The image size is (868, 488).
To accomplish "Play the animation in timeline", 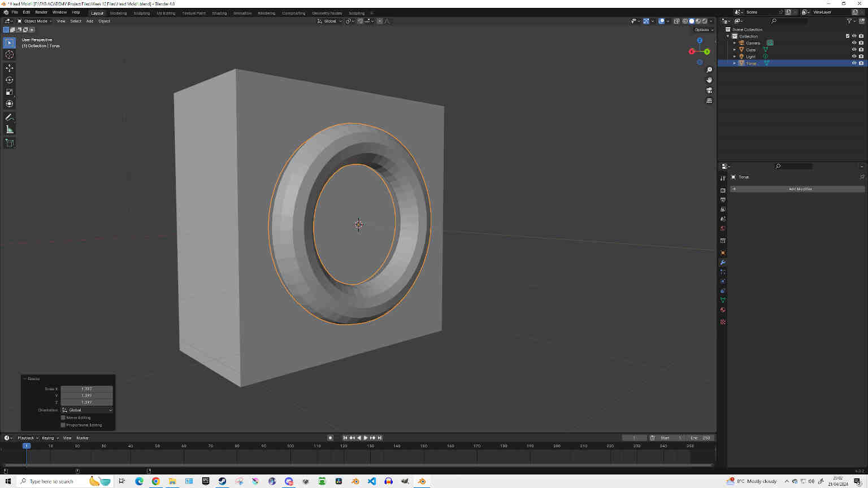I will point(366,438).
